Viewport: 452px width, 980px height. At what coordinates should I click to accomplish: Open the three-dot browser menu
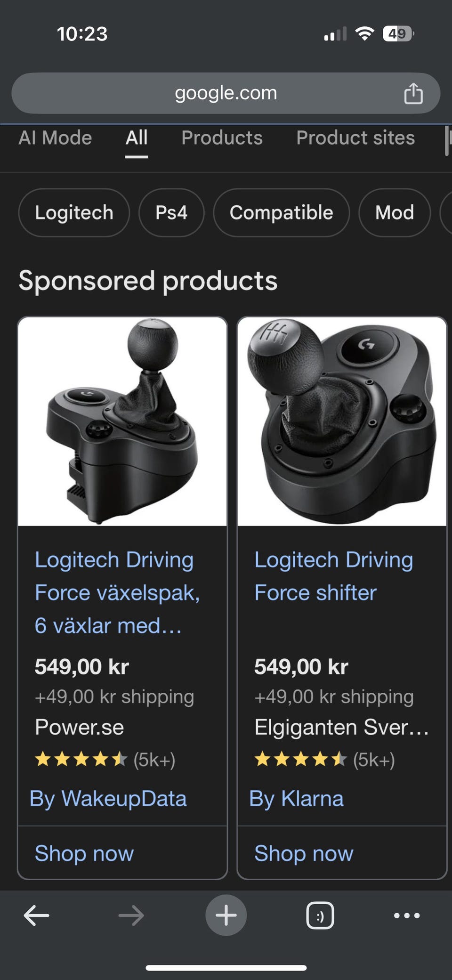407,915
